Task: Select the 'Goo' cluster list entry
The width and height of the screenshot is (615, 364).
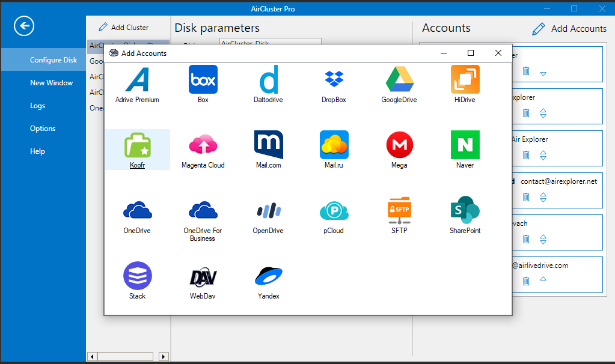Action: [96, 61]
